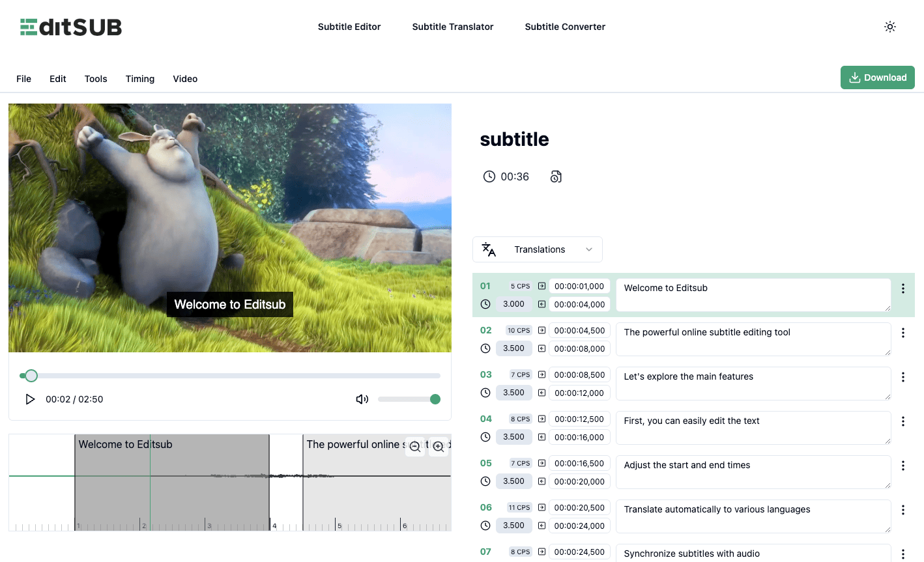924x562 pixels.
Task: Zoom in on the waveform timeline
Action: [439, 447]
